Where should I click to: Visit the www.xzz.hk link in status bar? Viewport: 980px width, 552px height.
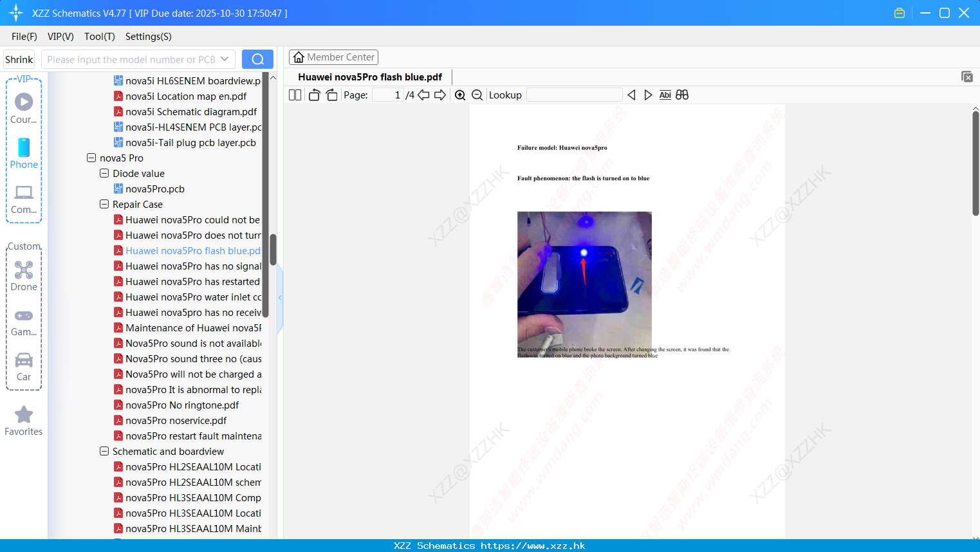(x=533, y=546)
